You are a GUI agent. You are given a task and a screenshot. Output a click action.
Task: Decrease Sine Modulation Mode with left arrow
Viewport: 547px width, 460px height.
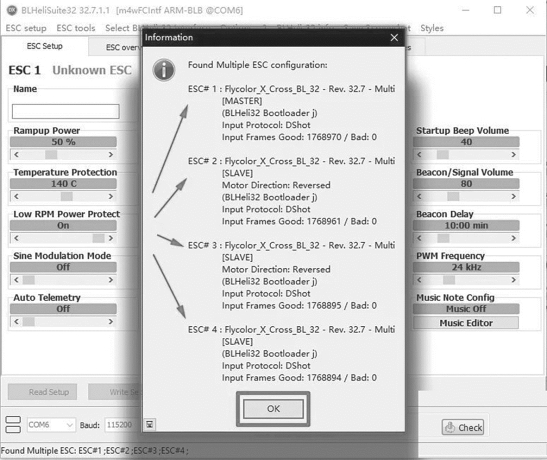[x=16, y=280]
